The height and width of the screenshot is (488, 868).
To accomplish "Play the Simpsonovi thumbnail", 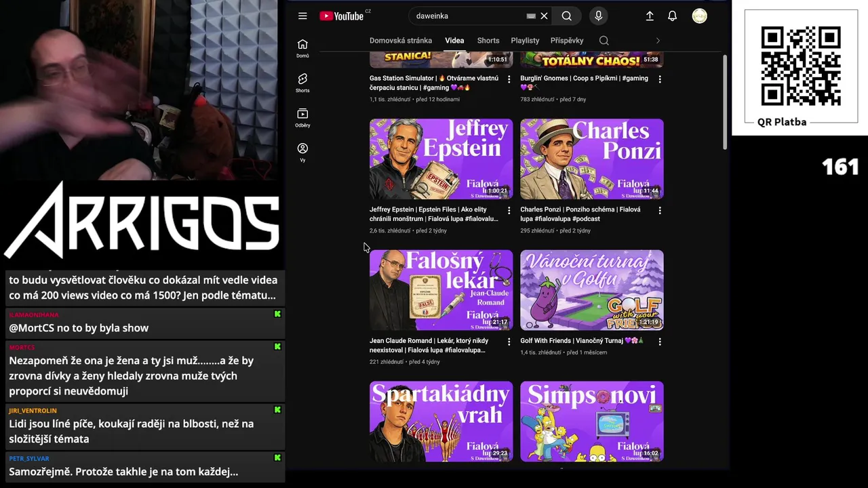I will (592, 422).
